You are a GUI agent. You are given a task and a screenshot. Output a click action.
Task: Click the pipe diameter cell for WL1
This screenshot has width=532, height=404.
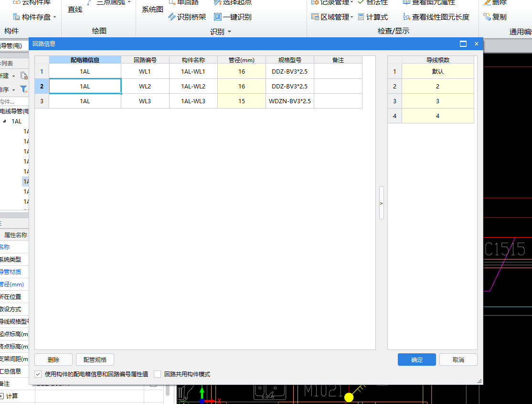click(x=241, y=71)
